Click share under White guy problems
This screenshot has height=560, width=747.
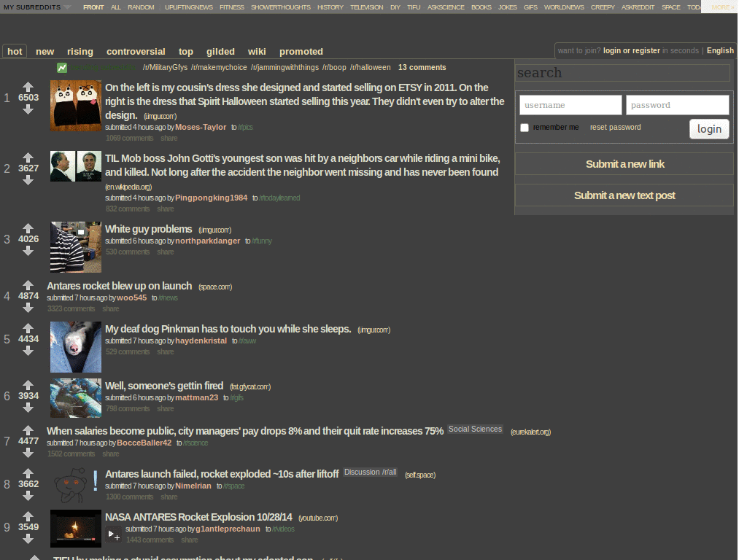click(x=166, y=252)
